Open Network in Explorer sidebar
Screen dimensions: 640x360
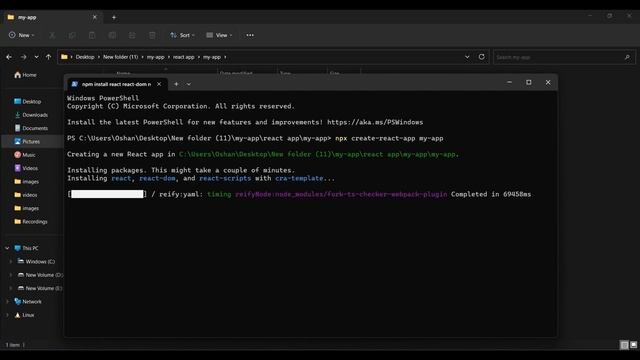point(28,302)
